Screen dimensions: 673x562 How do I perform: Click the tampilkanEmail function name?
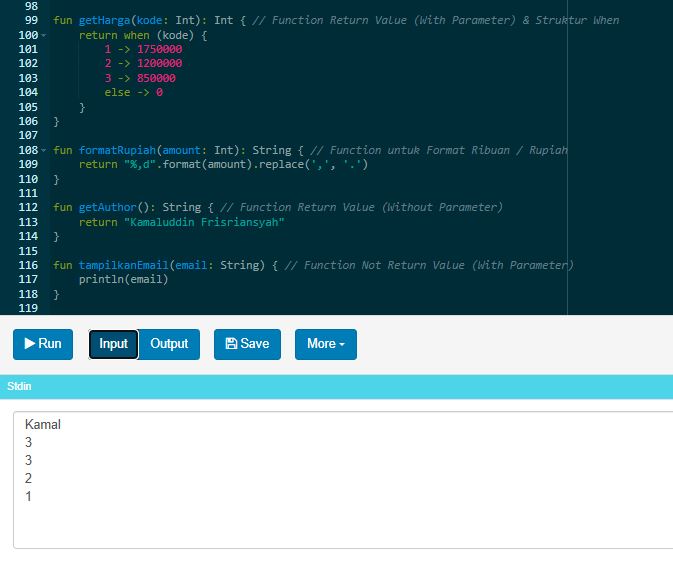(x=124, y=265)
